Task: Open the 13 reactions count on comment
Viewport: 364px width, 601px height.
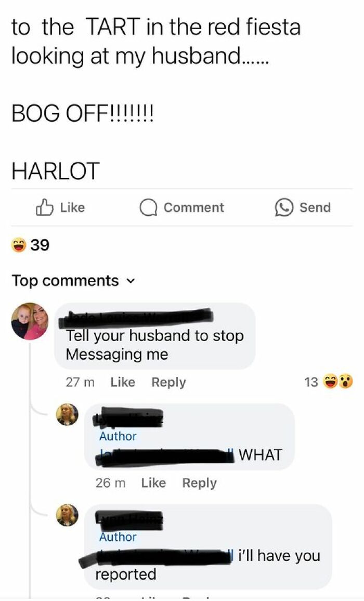Action: pos(311,382)
